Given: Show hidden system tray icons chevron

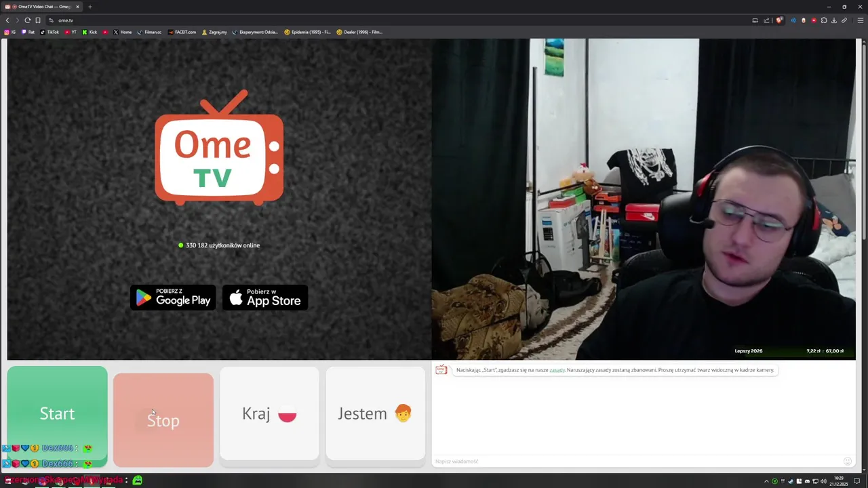Looking at the screenshot, I should pyautogui.click(x=766, y=481).
